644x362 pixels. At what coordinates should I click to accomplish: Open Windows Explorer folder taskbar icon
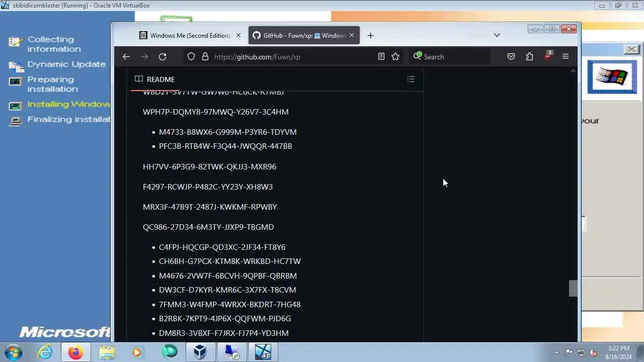[x=107, y=352]
